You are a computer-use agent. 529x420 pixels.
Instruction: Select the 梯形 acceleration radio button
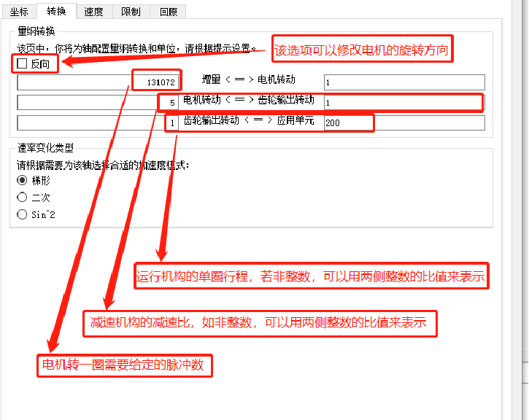[x=22, y=180]
